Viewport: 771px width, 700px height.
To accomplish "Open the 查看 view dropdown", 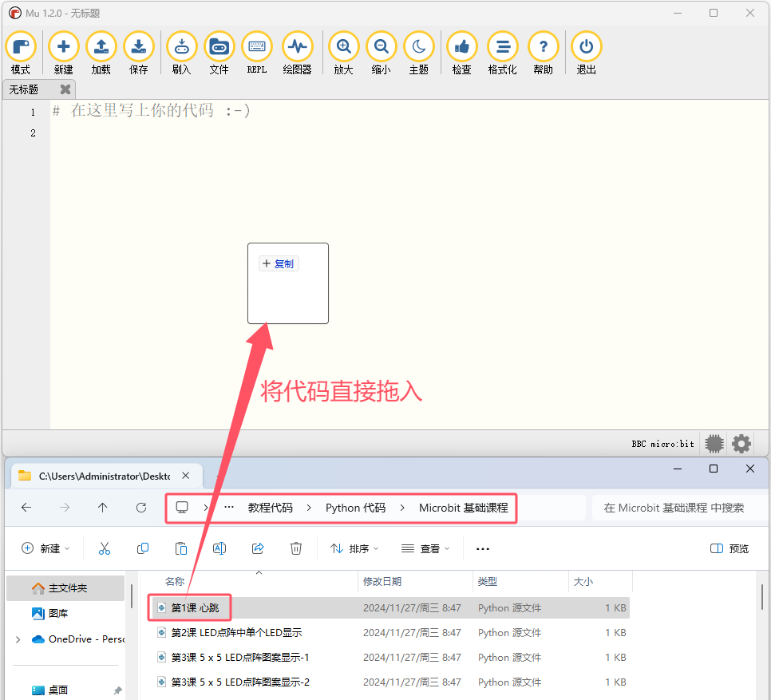I will pyautogui.click(x=425, y=548).
